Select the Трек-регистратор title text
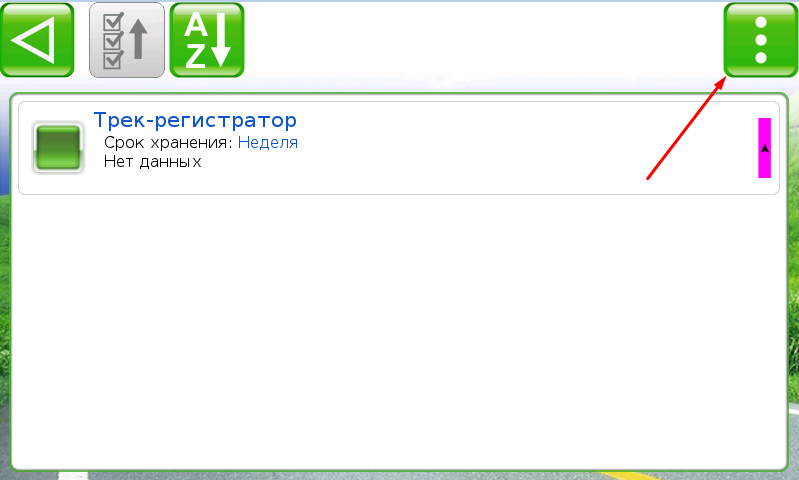Viewport: 799px width, 480px height. [195, 120]
